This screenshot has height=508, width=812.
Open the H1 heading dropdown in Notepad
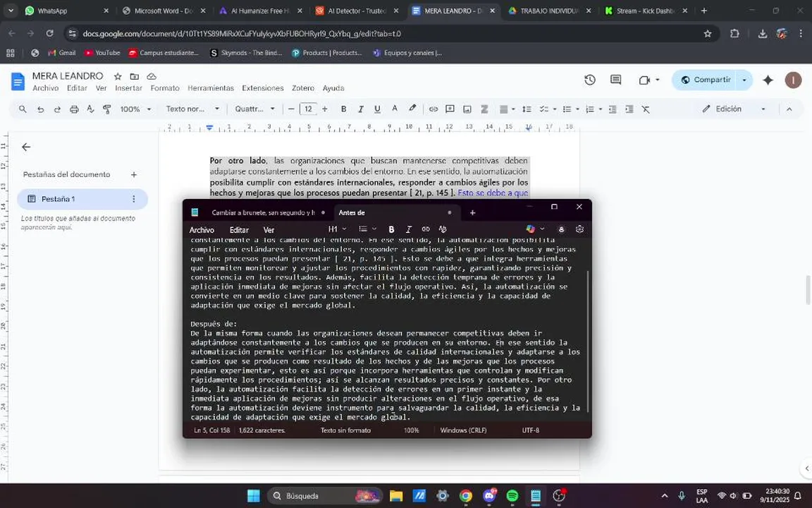coord(337,229)
